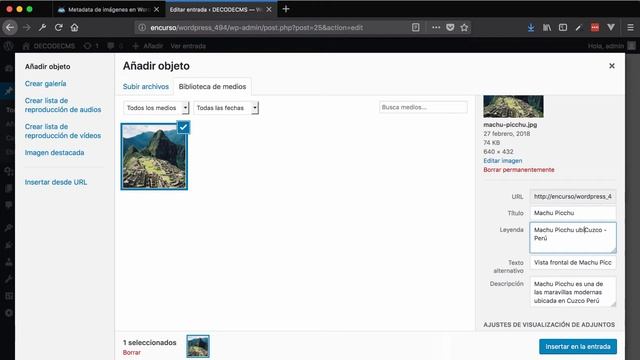640x360 pixels.
Task: Select the Biblioteca de medios tab
Action: click(x=212, y=87)
